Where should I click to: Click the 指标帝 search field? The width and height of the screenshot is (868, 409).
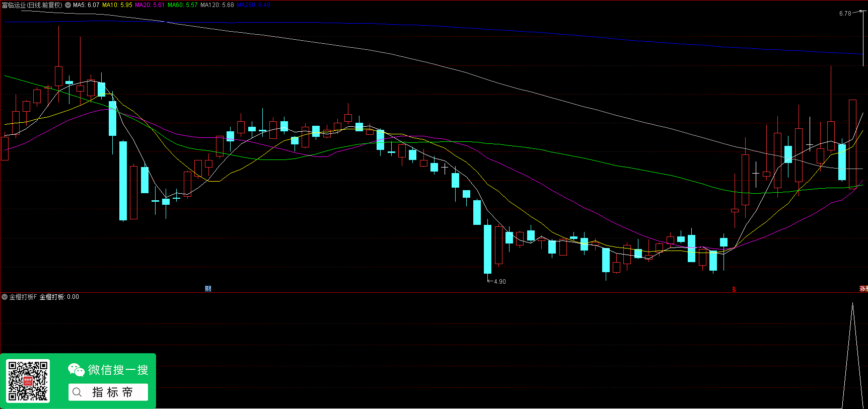(x=113, y=392)
